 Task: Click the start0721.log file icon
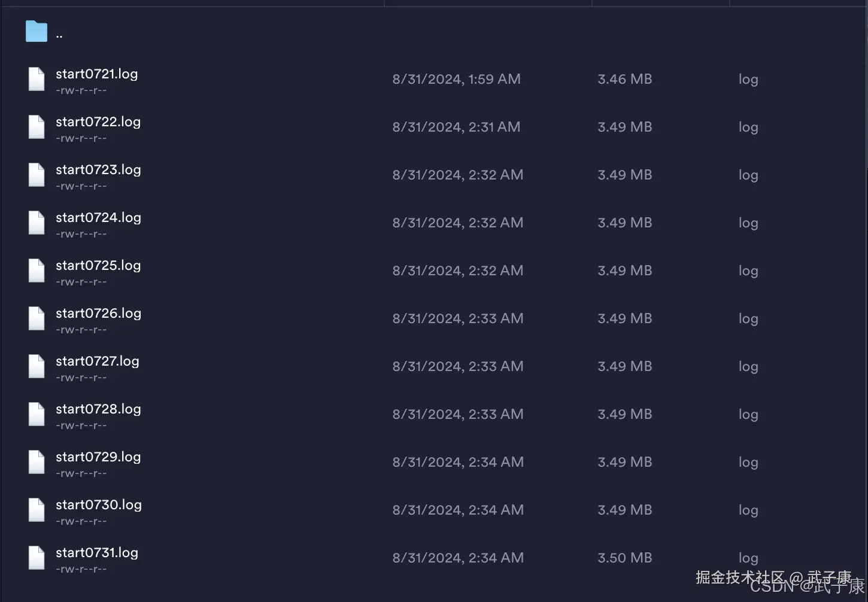(36, 79)
